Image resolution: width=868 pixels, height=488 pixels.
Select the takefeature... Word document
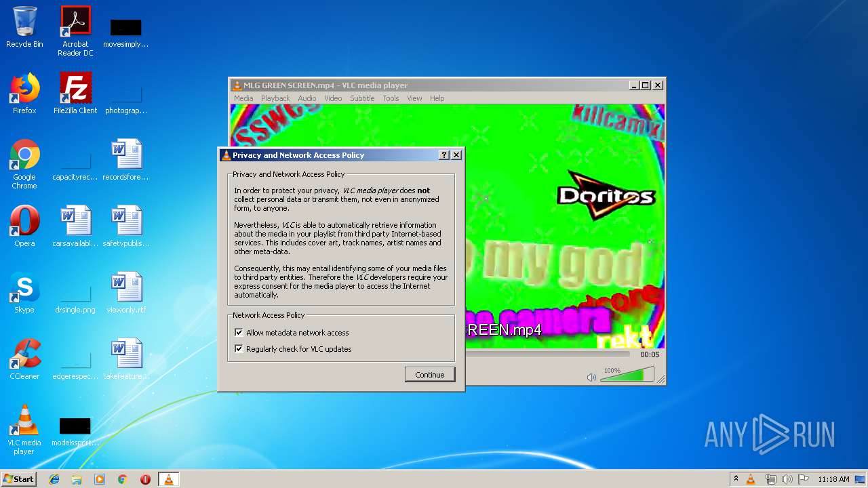[126, 359]
